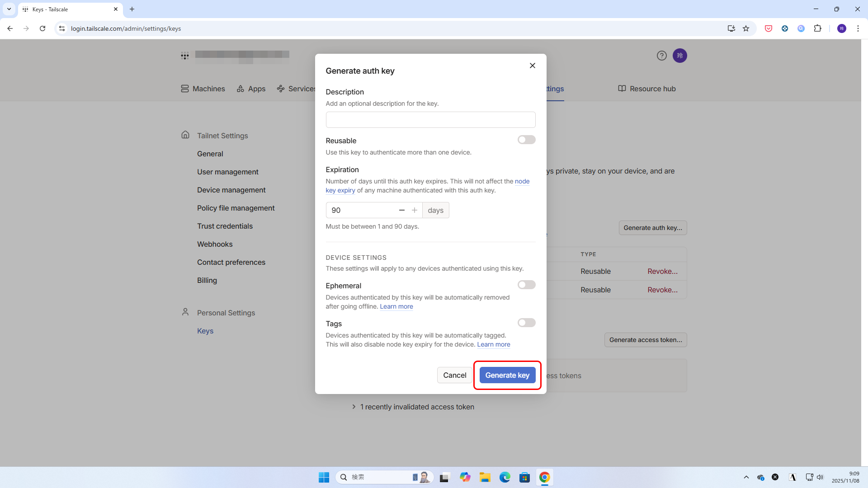This screenshot has height=488, width=868.
Task: Click the install app icon in address bar
Action: coord(731,28)
